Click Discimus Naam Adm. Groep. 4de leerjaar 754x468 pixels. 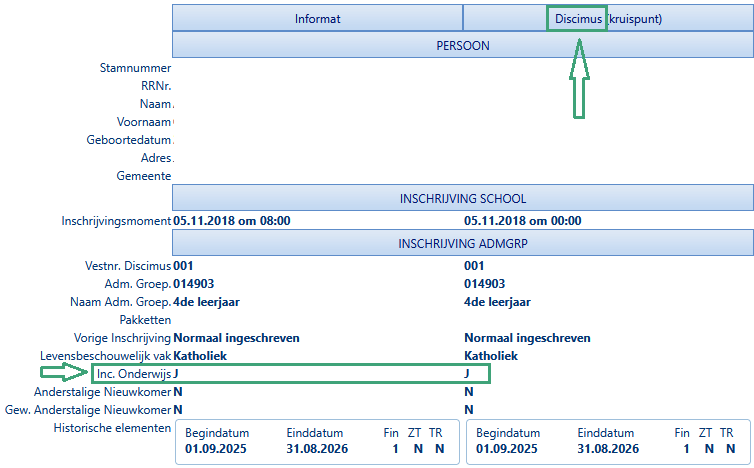pos(497,301)
